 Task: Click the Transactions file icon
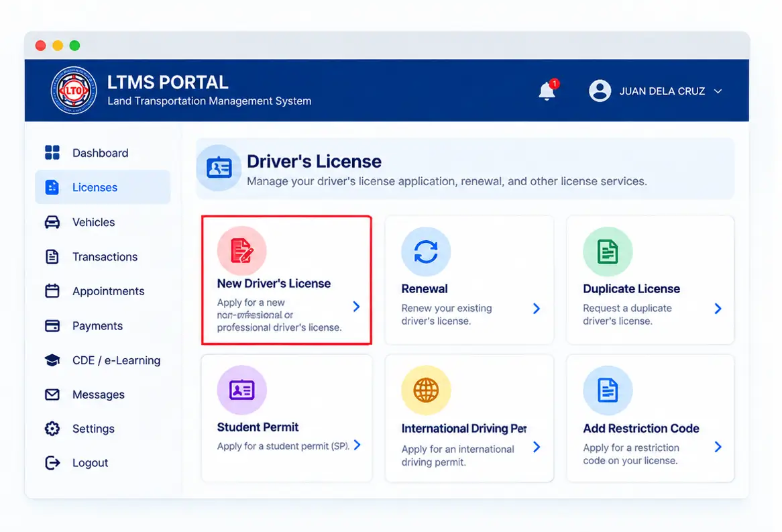pyautogui.click(x=52, y=256)
